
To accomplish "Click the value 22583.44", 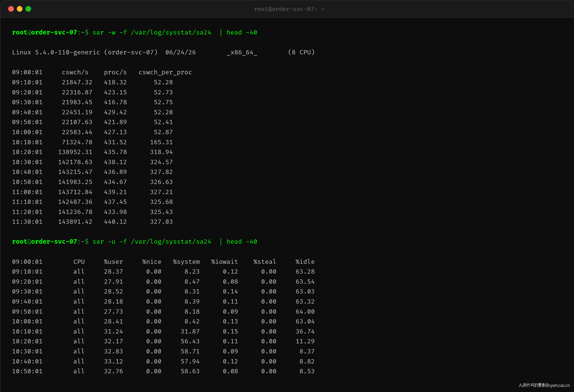I will pos(77,132).
